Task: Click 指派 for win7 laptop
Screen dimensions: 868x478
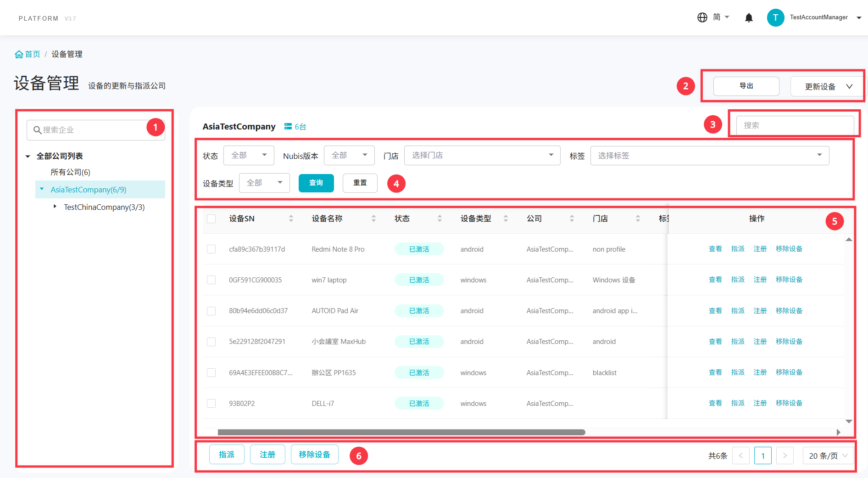Action: [x=738, y=280]
